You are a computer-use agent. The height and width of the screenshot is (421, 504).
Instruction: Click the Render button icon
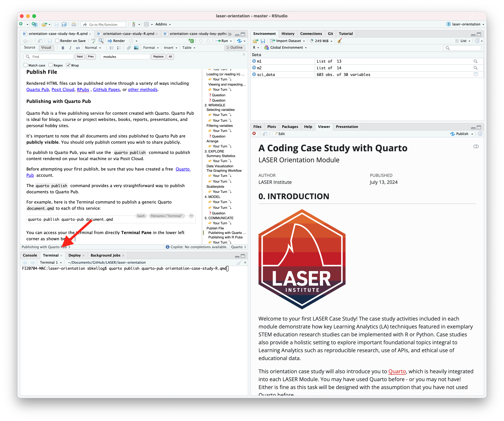pyautogui.click(x=110, y=41)
